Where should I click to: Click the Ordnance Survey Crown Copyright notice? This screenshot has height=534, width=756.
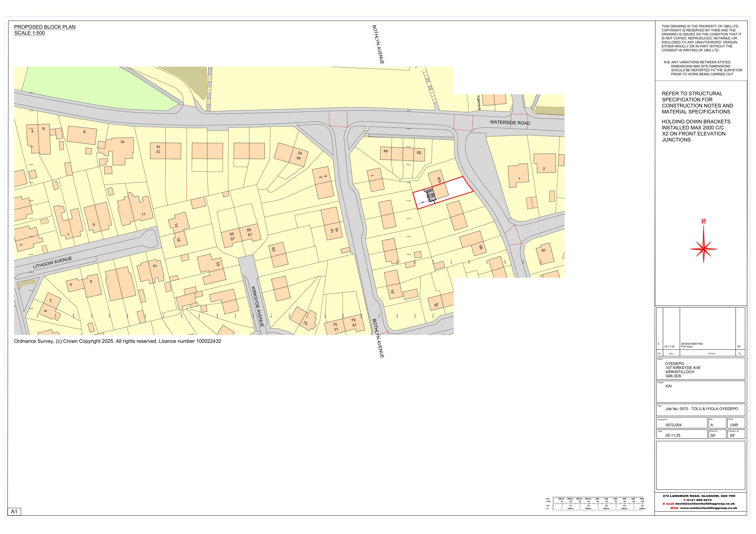click(x=118, y=341)
